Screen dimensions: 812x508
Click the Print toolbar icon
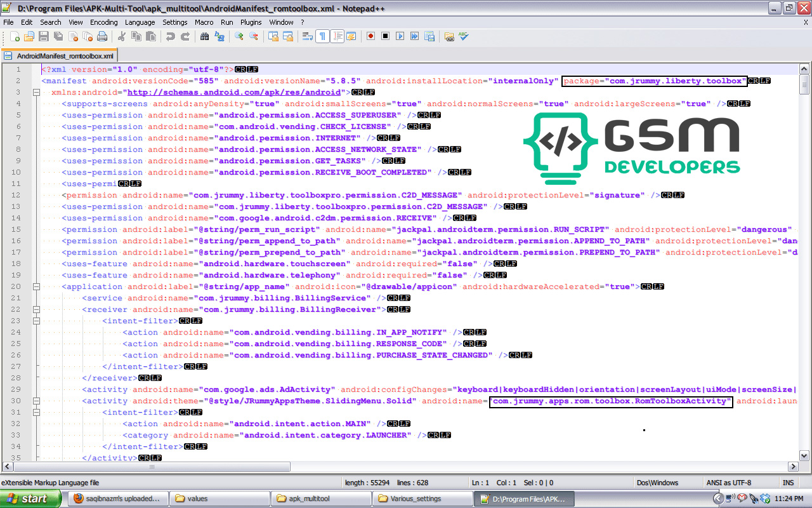(102, 37)
